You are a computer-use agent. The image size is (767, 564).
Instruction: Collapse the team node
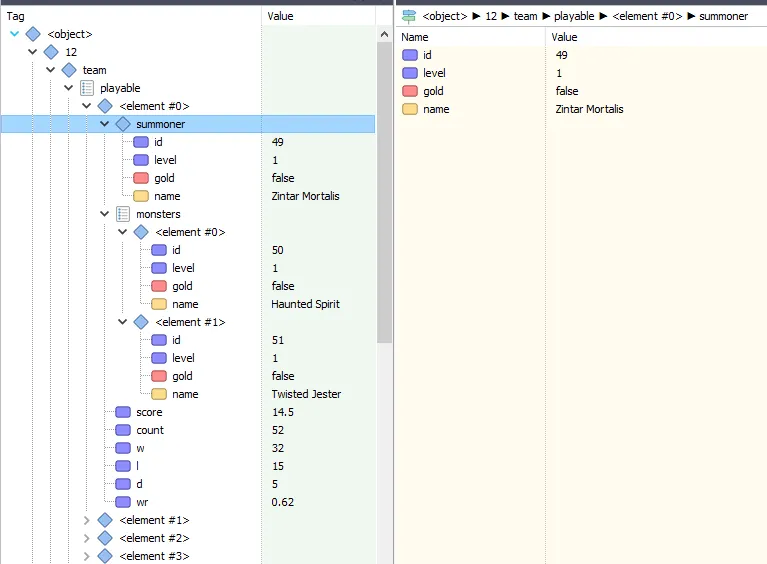coord(50,70)
